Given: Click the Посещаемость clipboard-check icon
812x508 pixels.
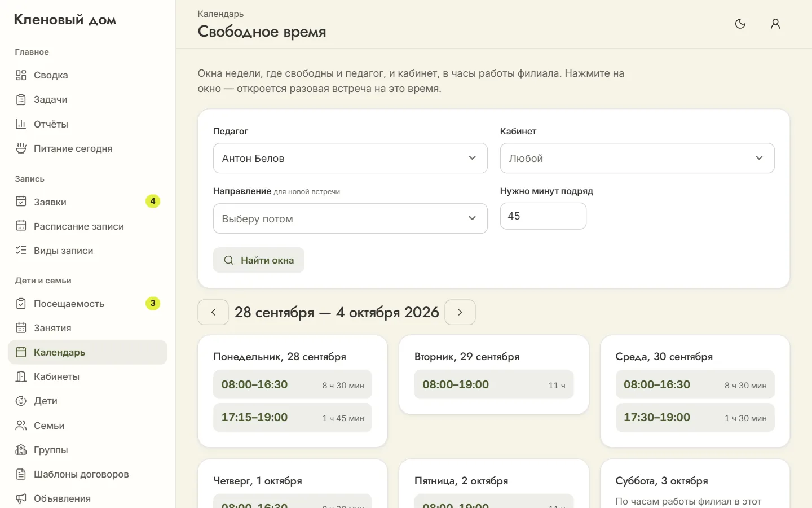Looking at the screenshot, I should pyautogui.click(x=21, y=304).
